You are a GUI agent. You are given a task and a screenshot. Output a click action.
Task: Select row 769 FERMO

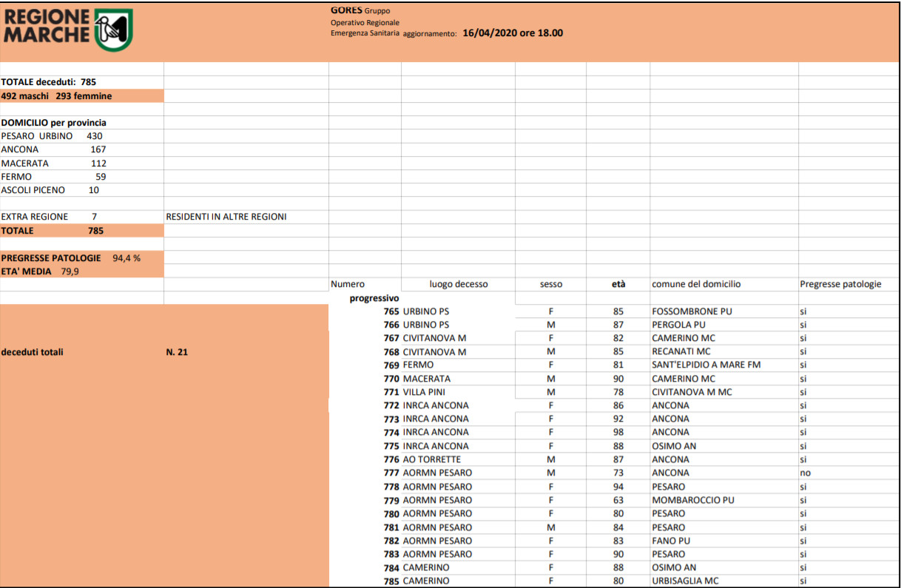(x=614, y=365)
